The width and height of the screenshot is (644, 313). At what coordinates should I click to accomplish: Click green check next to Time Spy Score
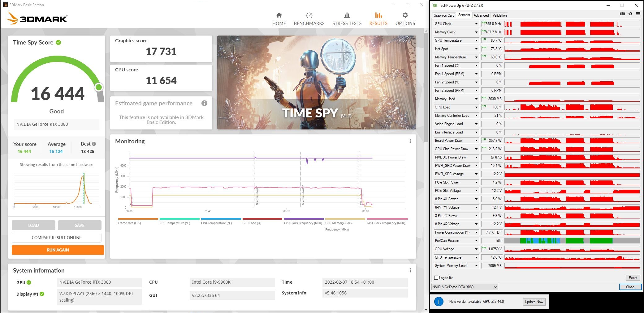point(58,42)
